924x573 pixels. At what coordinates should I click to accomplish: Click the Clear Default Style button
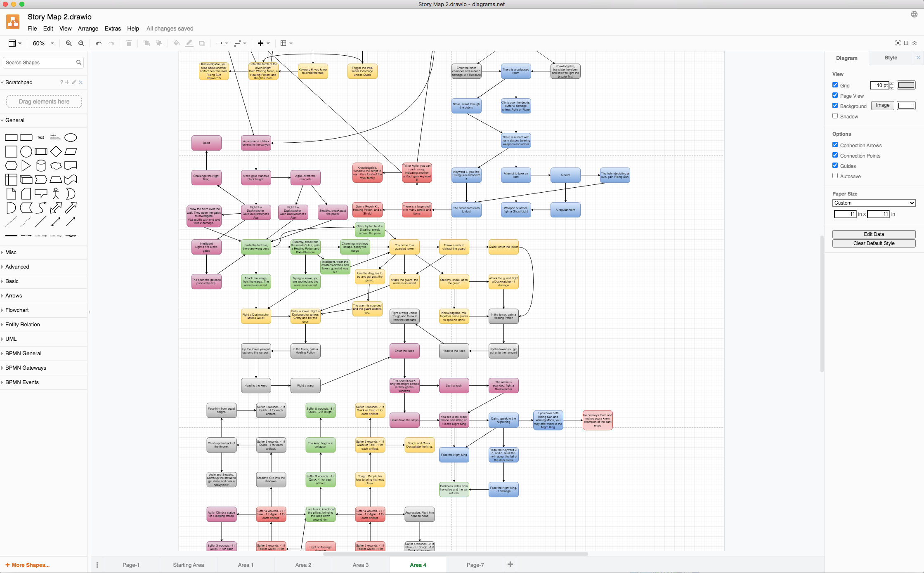click(874, 243)
